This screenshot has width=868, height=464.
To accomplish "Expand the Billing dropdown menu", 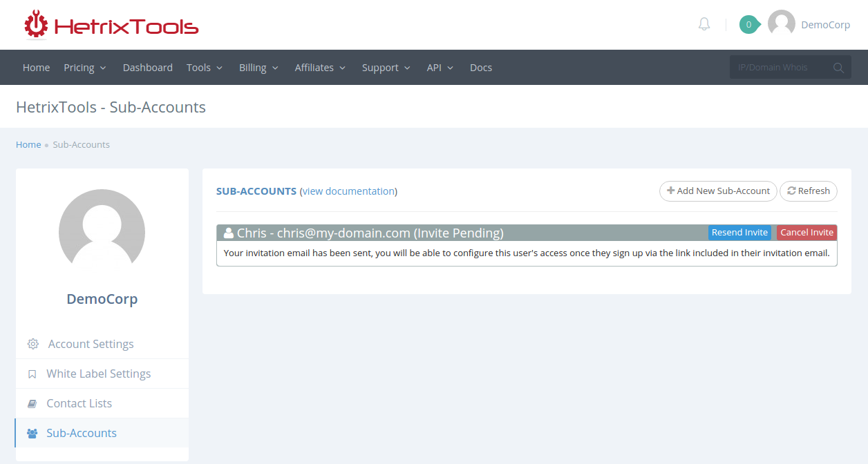I will (258, 68).
